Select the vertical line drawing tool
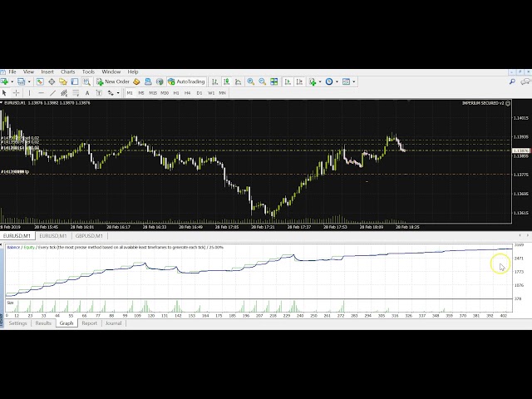This screenshot has width=532, height=399. point(30,93)
